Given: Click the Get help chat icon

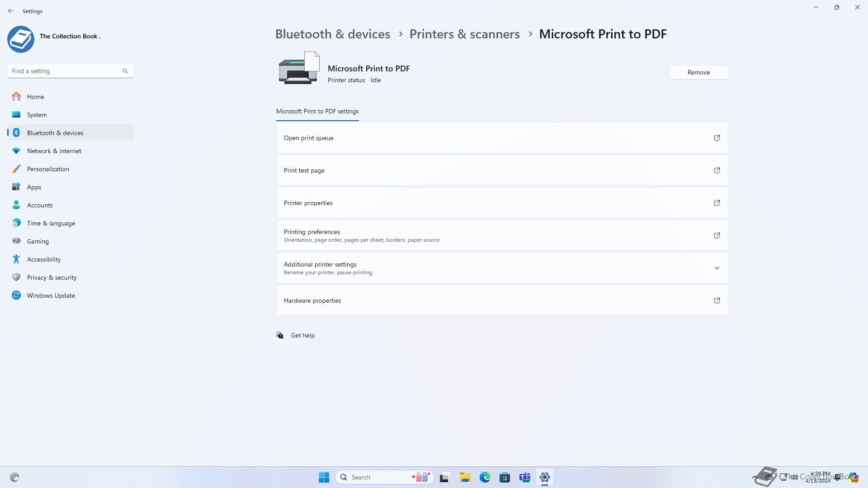Looking at the screenshot, I should click(x=280, y=335).
